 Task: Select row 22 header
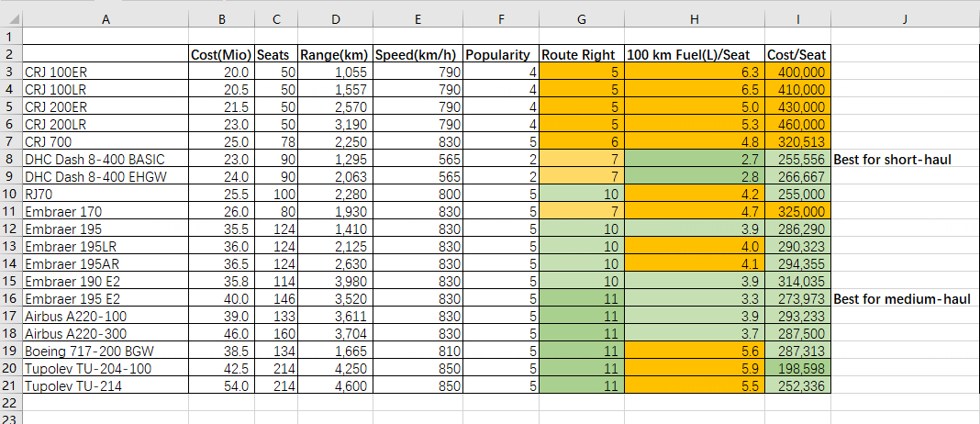coord(11,404)
